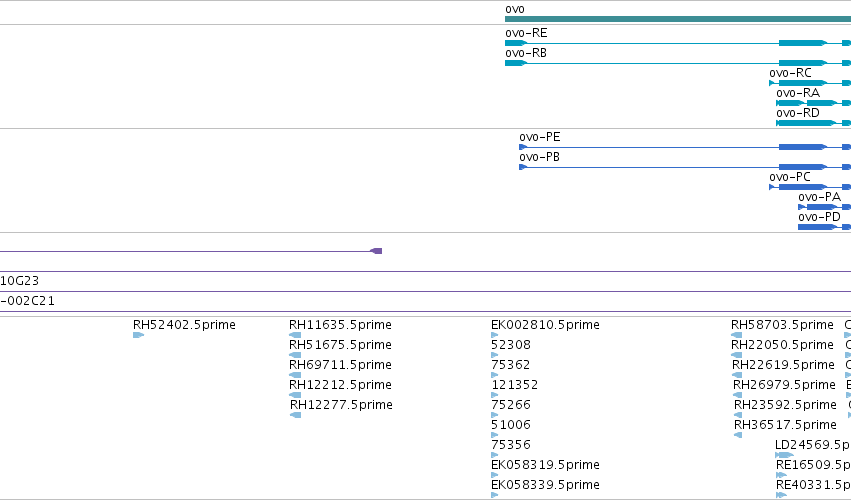Click the RH22050.5prime EST label

click(782, 345)
